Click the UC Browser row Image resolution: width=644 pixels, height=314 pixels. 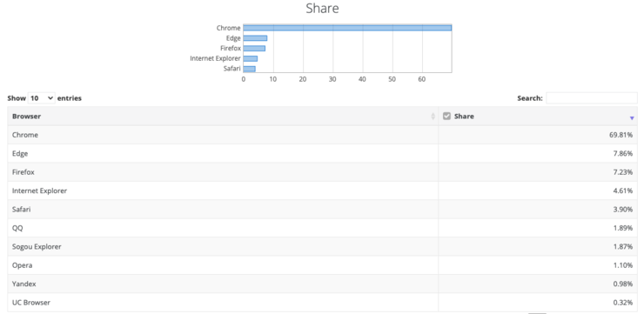[322, 303]
